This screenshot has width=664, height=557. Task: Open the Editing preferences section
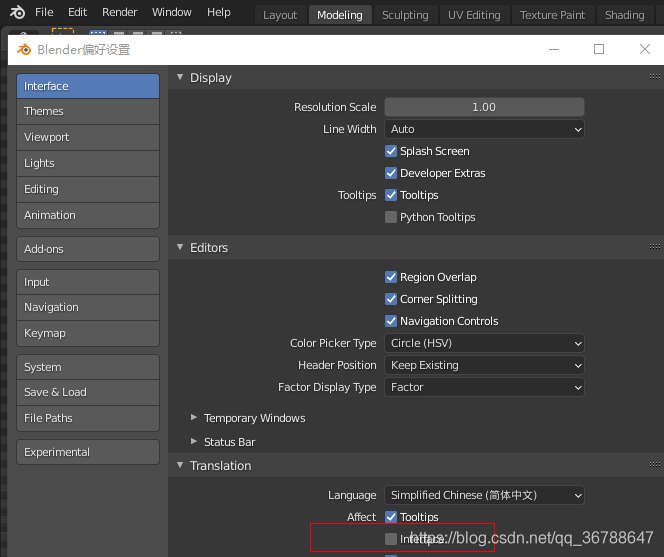pos(88,189)
